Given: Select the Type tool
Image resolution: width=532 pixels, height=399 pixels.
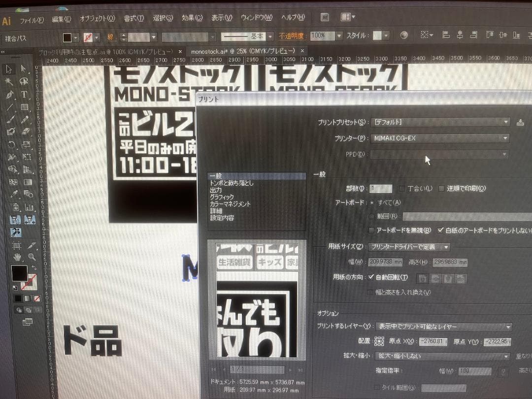Looking at the screenshot, I should pos(24,94).
